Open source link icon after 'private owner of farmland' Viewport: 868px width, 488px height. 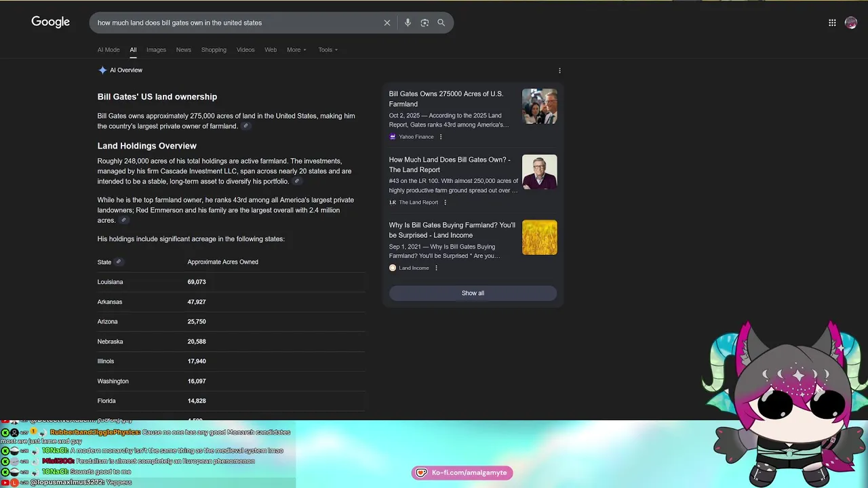click(x=246, y=126)
